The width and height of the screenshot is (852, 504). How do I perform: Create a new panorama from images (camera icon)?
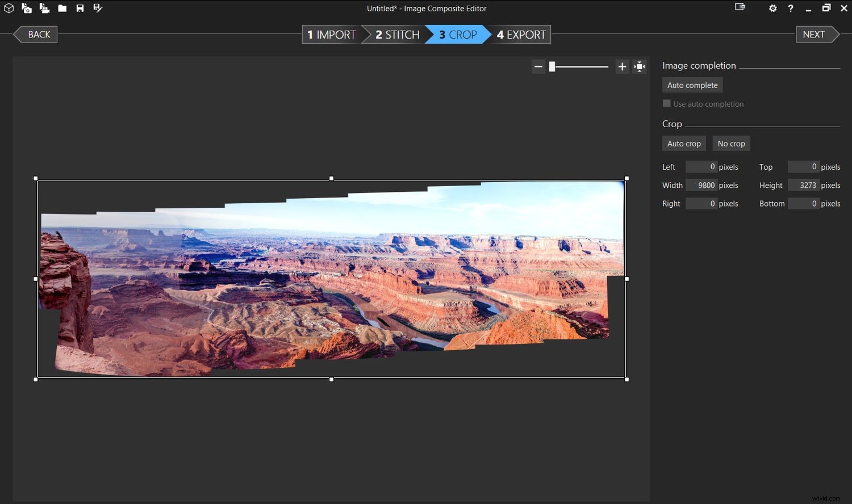[26, 9]
